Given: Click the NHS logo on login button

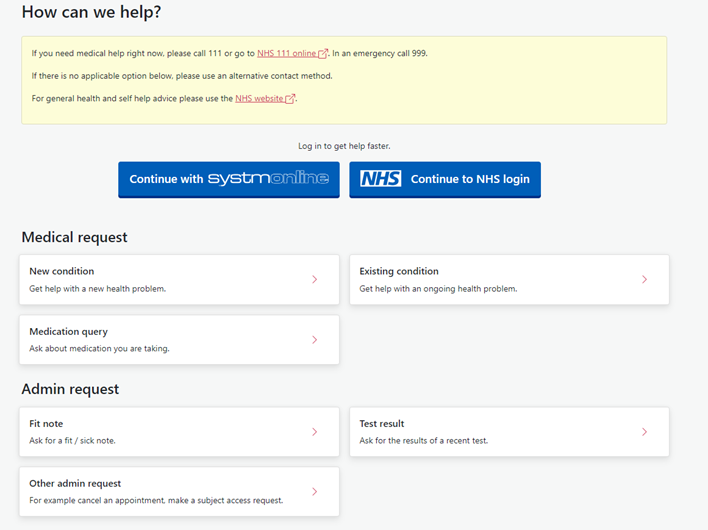Looking at the screenshot, I should 381,179.
